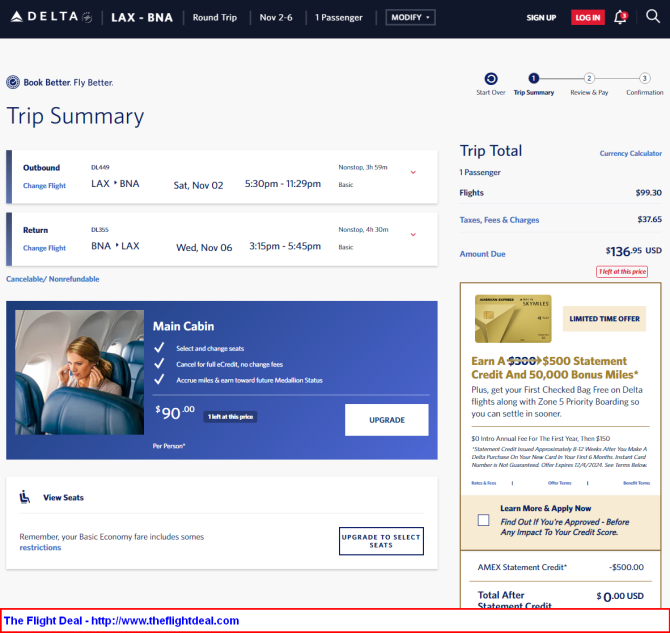The width and height of the screenshot is (670, 633).
Task: Open the Currency Calculator link
Action: click(630, 153)
